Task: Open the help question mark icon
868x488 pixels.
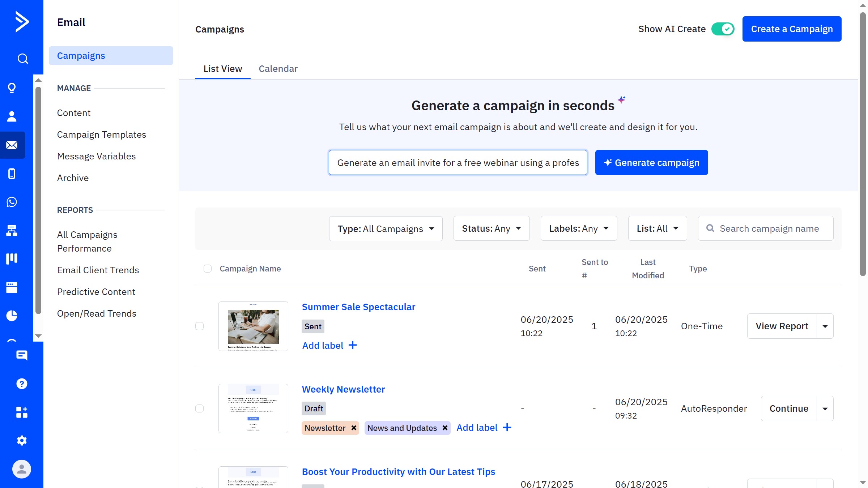Action: (x=22, y=384)
